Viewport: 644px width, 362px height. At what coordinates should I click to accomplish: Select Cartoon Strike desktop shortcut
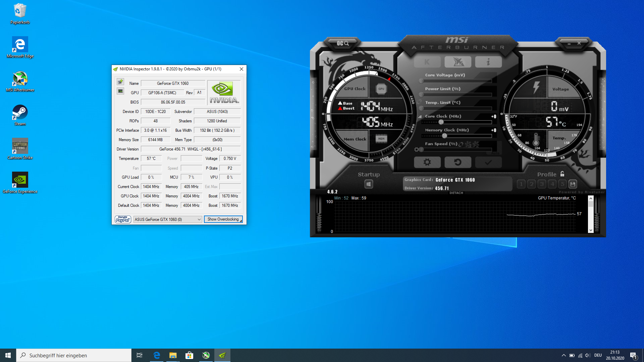(x=20, y=149)
